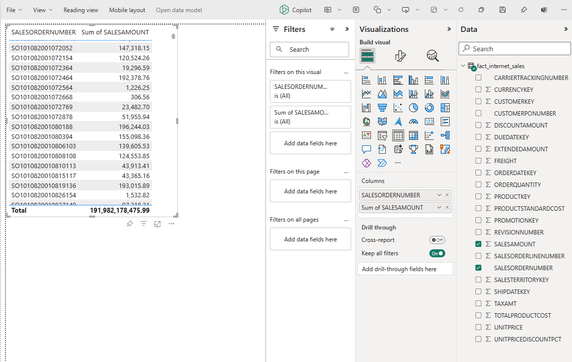Select the Area chart visual
572x362 pixels.
click(382, 94)
